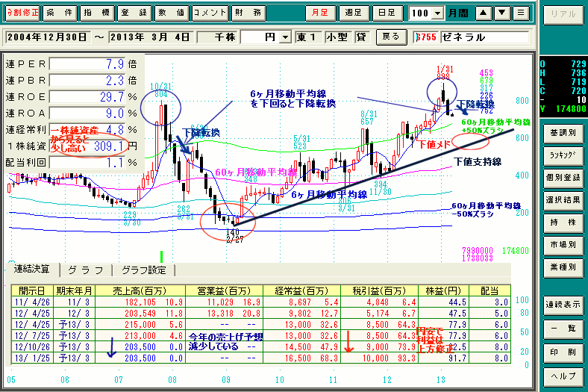Open the 円 unit dropdown

tap(285, 37)
